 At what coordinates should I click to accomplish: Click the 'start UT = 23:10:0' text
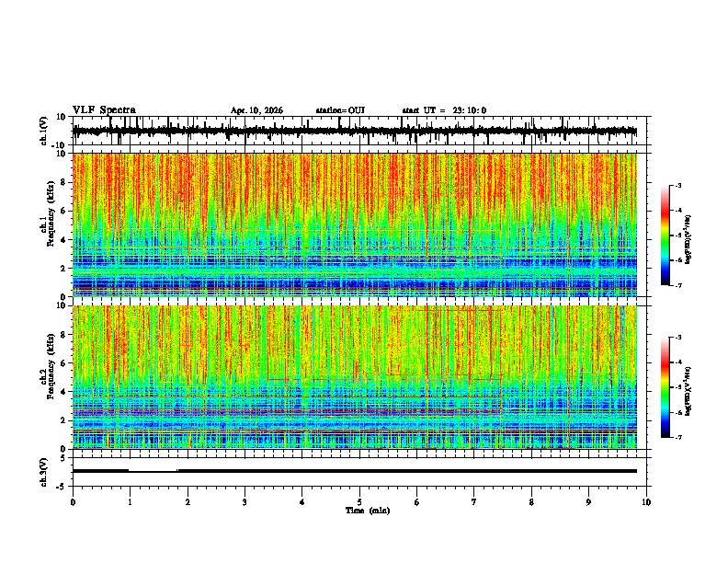point(444,110)
